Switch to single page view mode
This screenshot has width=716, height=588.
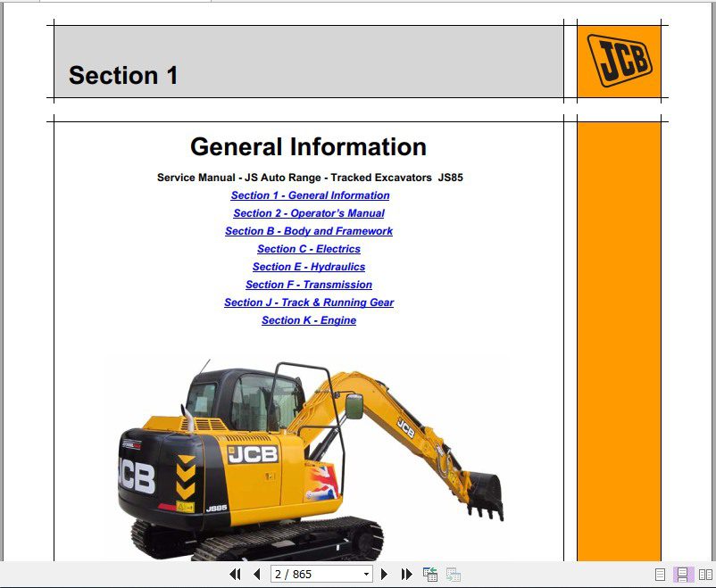[660, 575]
